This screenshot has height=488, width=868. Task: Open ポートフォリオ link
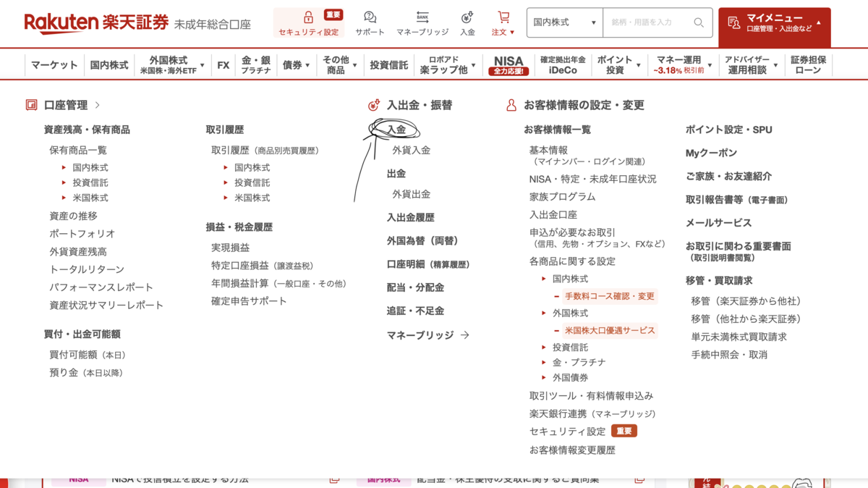(x=82, y=234)
